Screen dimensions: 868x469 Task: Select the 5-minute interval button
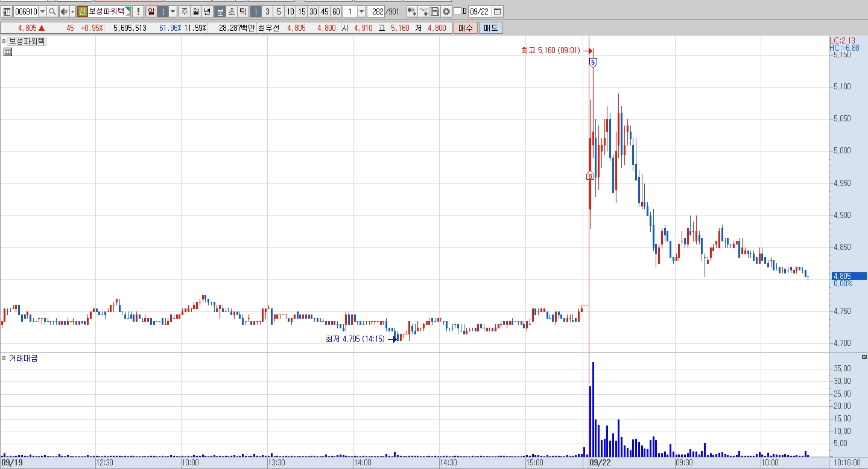(279, 11)
